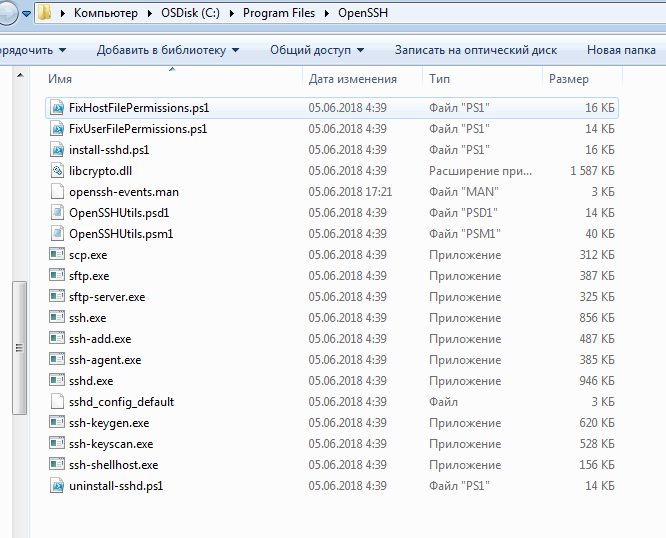The image size is (666, 538).
Task: Click Записать на оптический диск
Action: pos(476,50)
